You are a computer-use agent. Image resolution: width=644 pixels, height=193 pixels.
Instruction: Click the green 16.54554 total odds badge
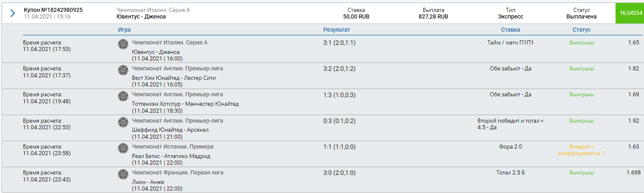click(630, 13)
